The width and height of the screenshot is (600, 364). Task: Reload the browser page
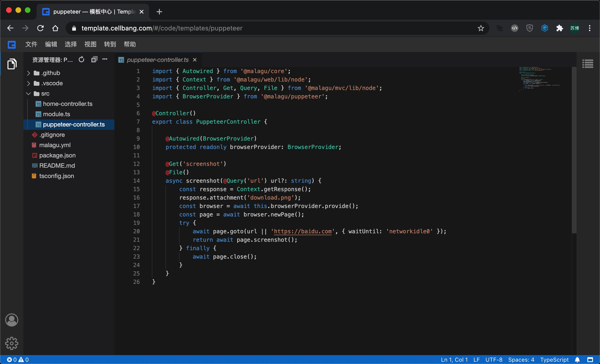coord(40,28)
